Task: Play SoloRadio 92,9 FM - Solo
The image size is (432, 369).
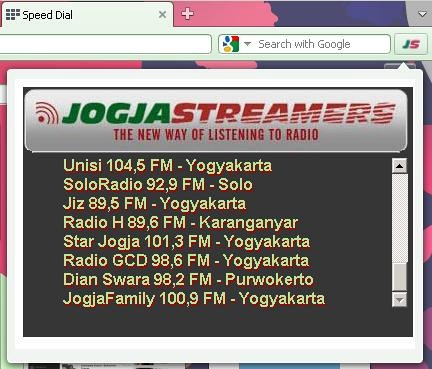Action: 158,184
